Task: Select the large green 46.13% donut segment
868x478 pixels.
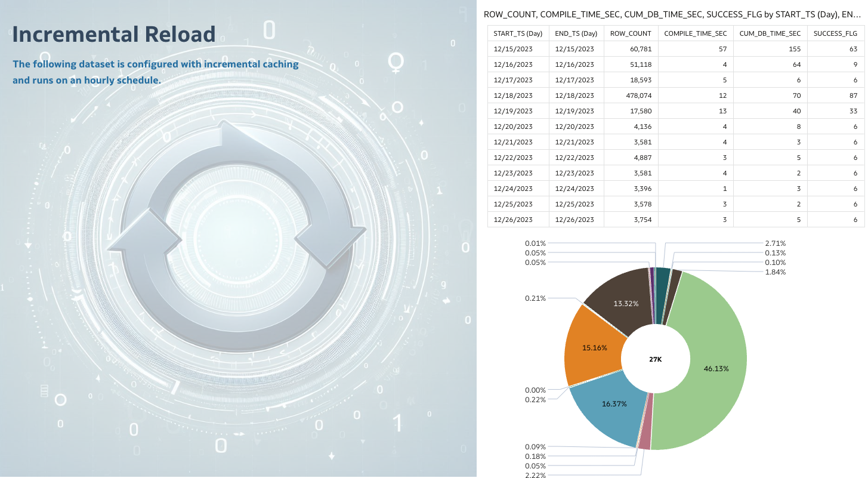Action: click(716, 369)
